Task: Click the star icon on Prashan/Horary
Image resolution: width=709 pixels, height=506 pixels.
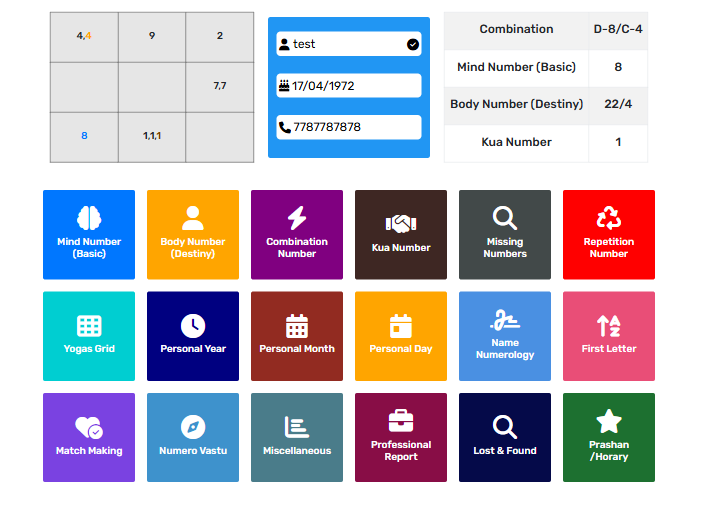Action: pos(609,421)
